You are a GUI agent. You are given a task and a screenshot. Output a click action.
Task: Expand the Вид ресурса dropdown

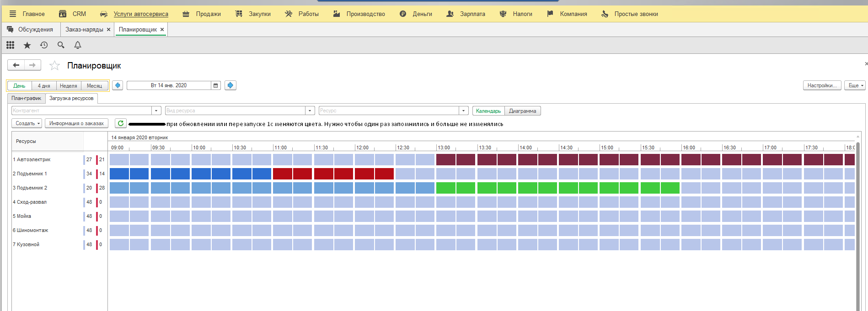tap(310, 111)
